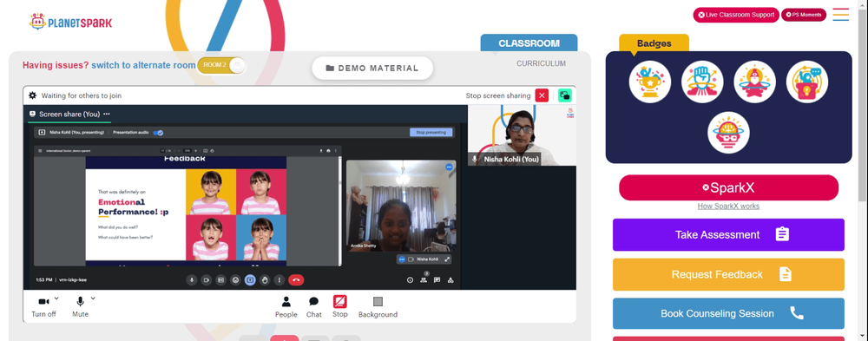
Task: Click the shared slide 'Emotional Performance'
Action: coord(186,215)
